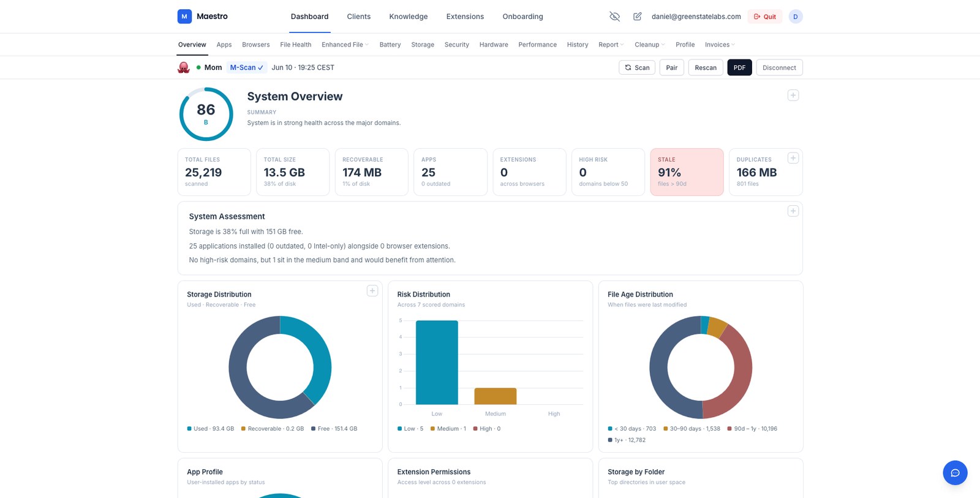
Task: Click the plus icon on Duplicates card
Action: (793, 158)
